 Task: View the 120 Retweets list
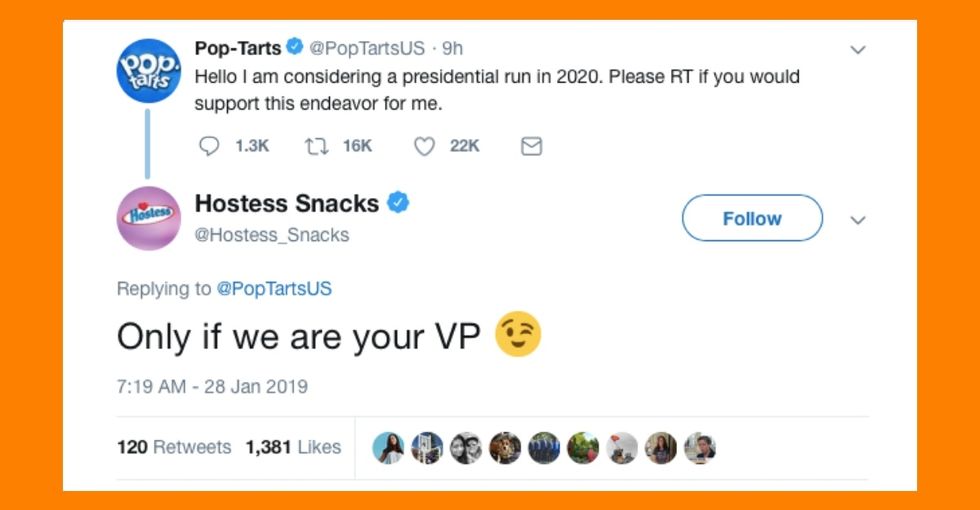(174, 447)
